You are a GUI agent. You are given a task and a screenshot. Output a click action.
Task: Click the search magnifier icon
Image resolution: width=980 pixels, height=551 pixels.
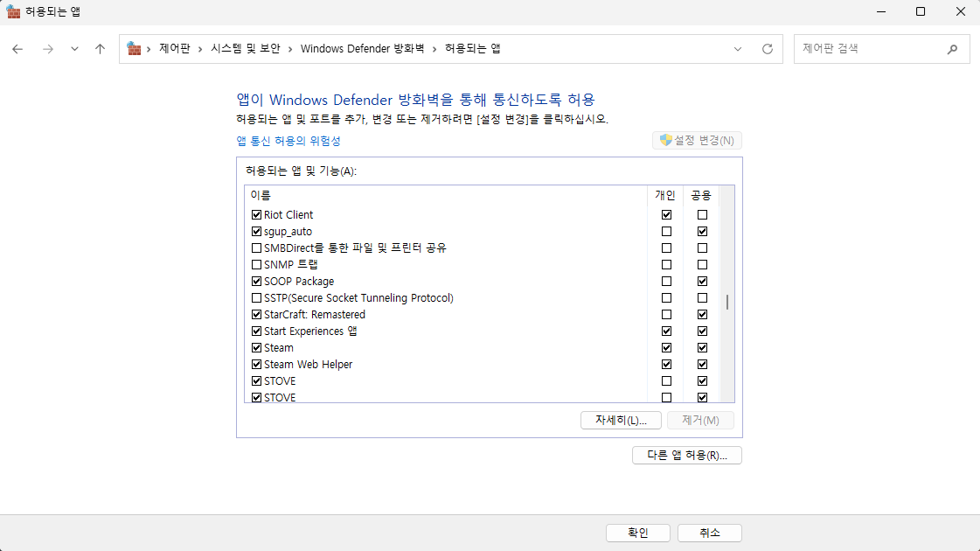[x=952, y=49]
